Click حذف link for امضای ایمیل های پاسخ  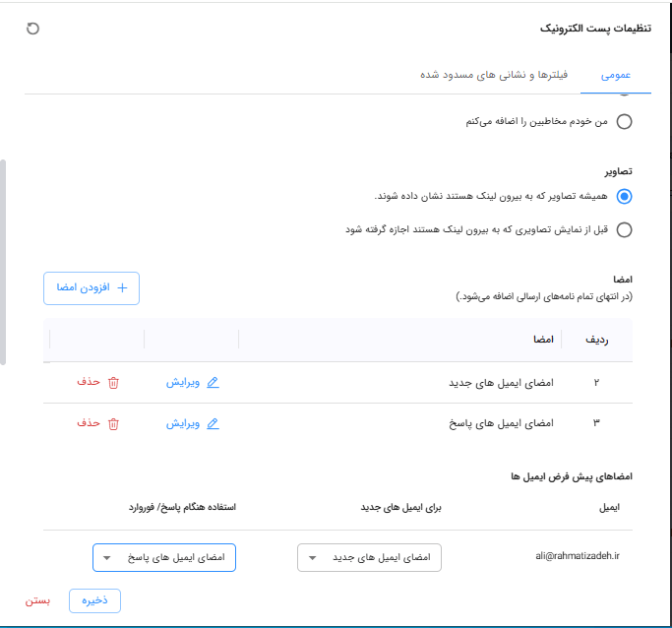(90, 423)
